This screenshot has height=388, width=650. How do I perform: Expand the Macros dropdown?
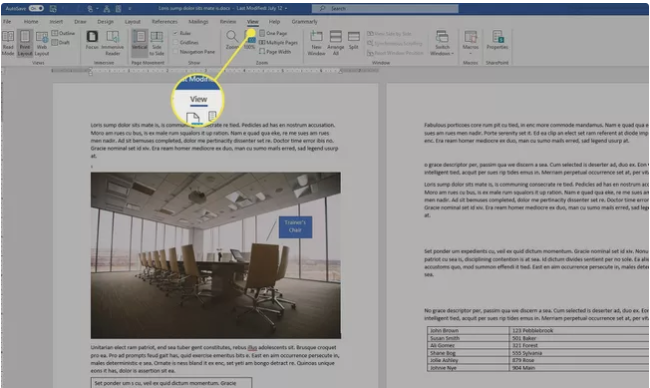point(471,43)
